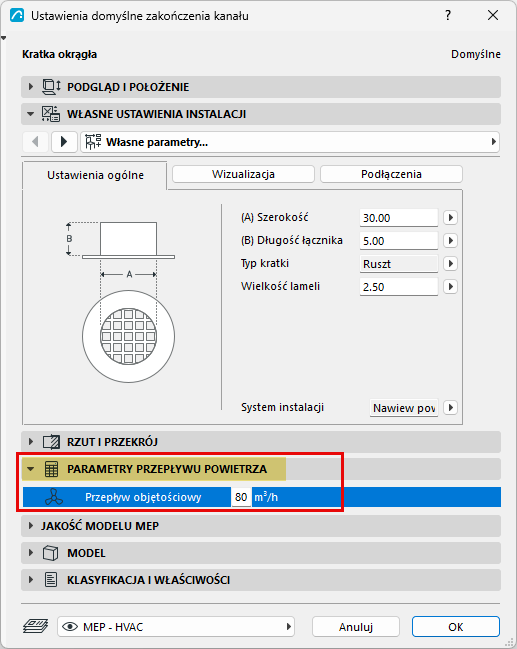This screenshot has width=517, height=649.
Task: Open System instalacji arrow menu
Action: pyautogui.click(x=450, y=407)
